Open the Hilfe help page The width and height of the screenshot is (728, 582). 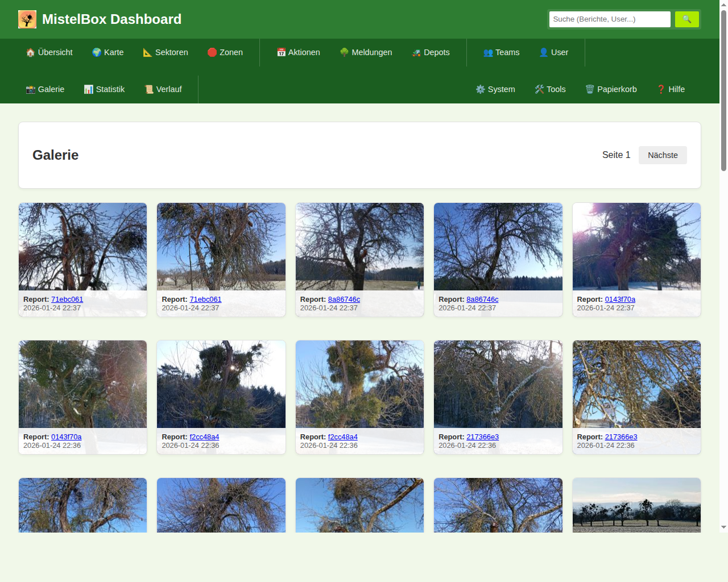pyautogui.click(x=671, y=89)
